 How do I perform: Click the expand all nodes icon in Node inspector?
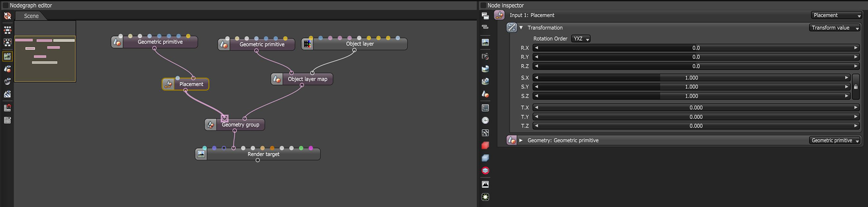[485, 16]
